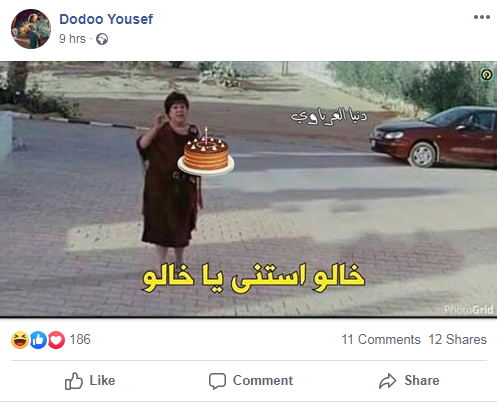Click the thumbs-up outline icon beside Like
Viewport: 497px width, 405px height.
[74, 381]
